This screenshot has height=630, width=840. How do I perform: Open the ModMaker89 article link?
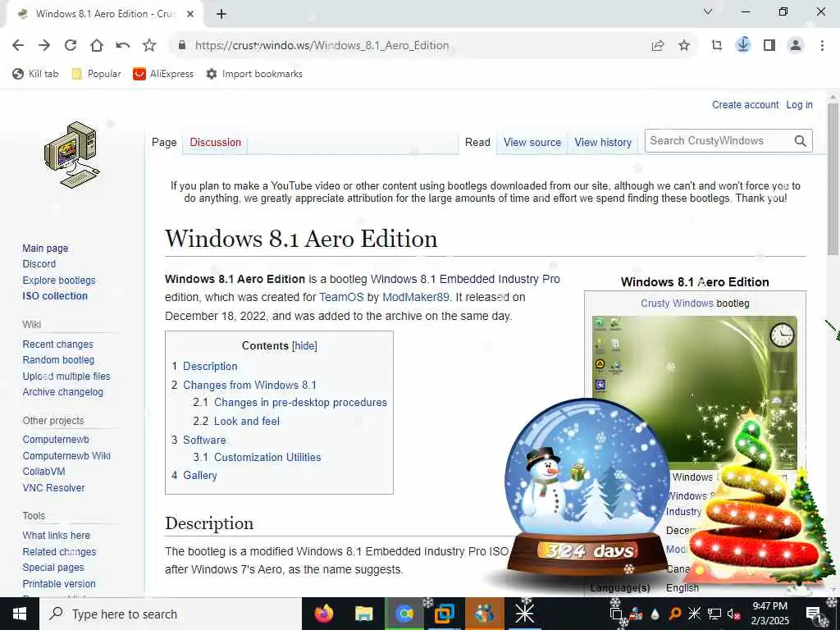(416, 297)
